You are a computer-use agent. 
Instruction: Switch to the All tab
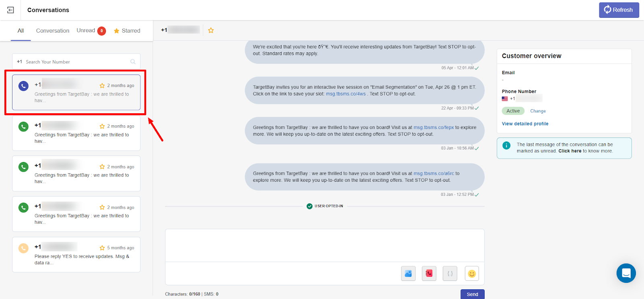pyautogui.click(x=21, y=31)
